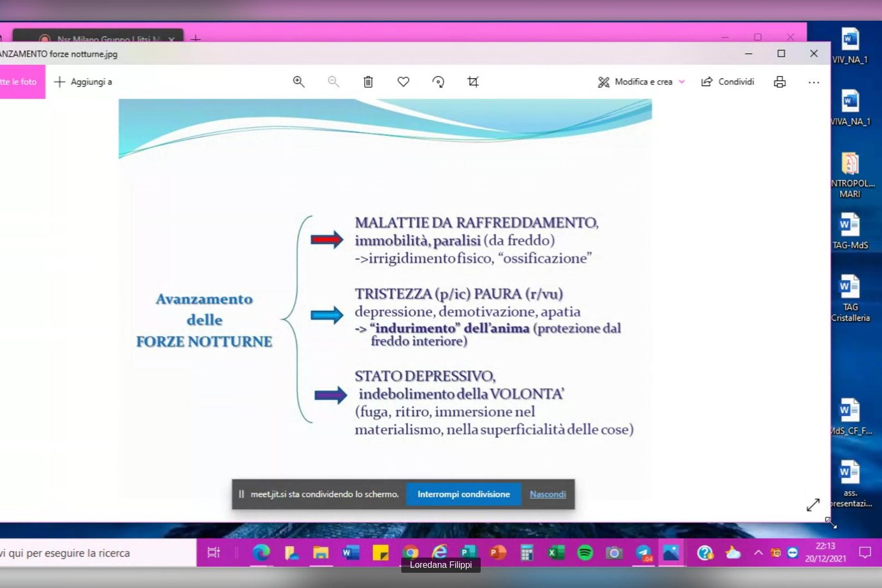
Task: Open a new browser tab with plus
Action: 195,38
